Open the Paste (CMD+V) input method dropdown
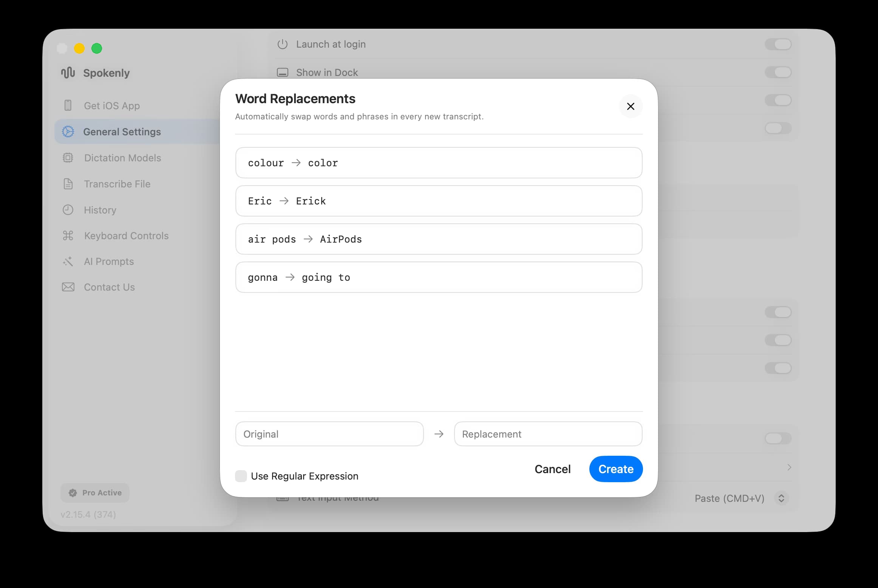Viewport: 878px width, 588px height. [741, 498]
